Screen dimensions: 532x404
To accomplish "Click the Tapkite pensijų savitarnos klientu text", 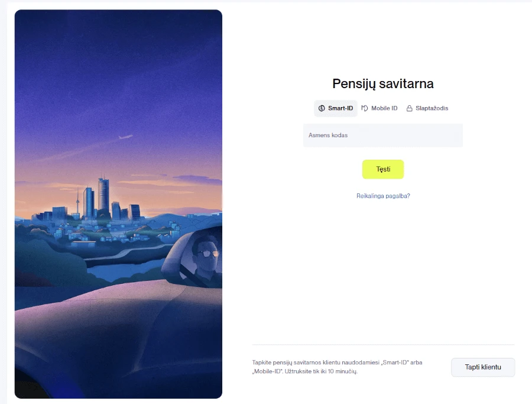I will [337, 367].
